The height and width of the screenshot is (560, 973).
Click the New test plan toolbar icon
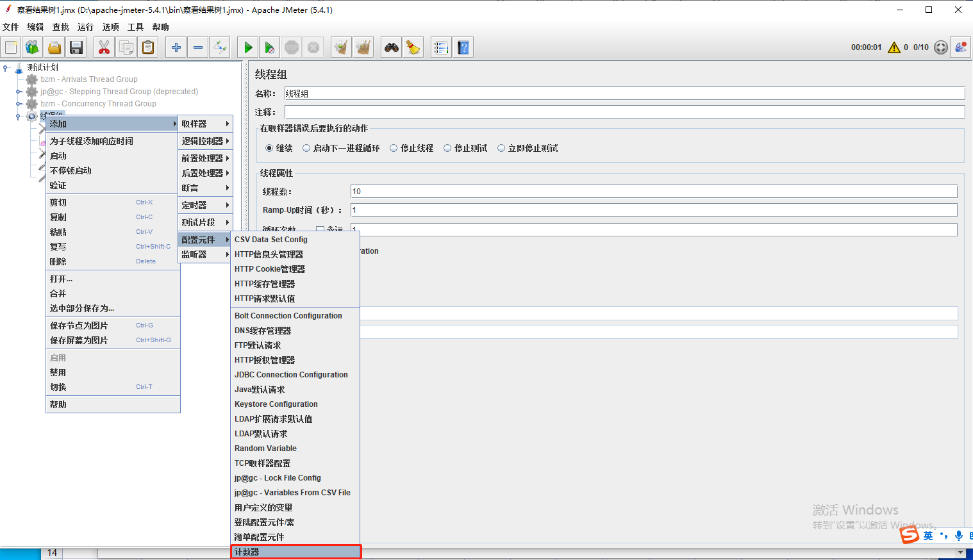(x=11, y=47)
